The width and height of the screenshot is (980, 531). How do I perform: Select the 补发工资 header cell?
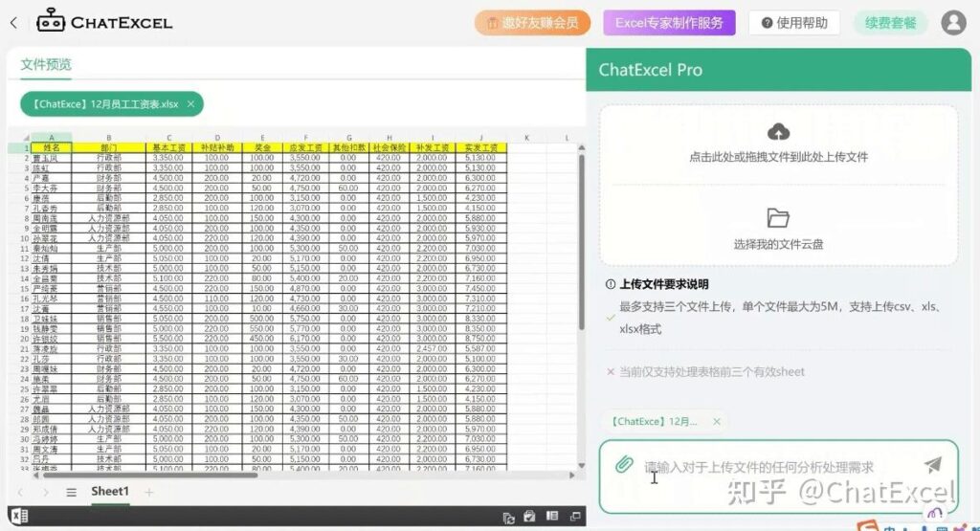click(x=432, y=148)
